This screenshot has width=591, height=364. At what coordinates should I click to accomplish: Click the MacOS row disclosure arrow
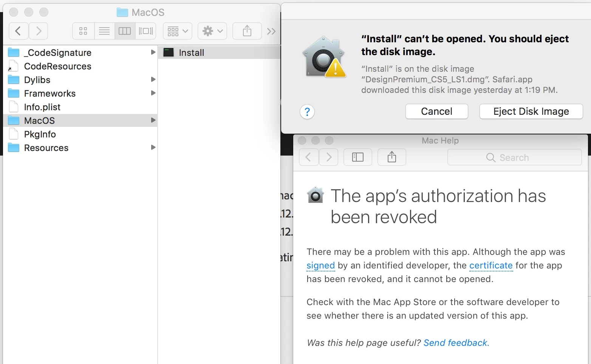coord(153,120)
